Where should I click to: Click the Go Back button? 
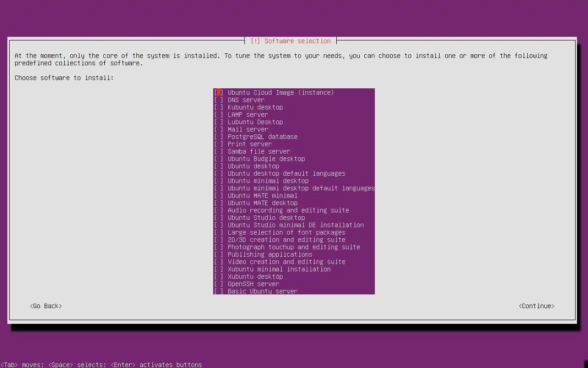[46, 306]
